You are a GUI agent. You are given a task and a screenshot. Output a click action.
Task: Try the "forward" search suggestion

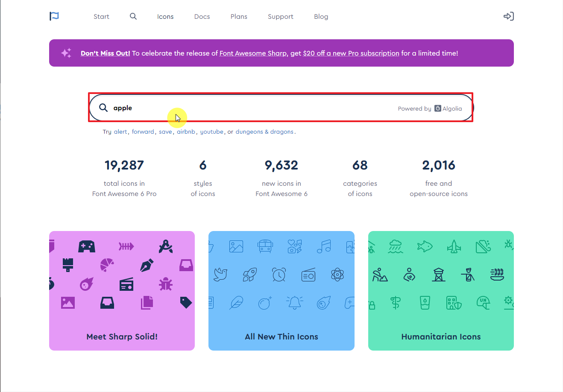point(143,132)
